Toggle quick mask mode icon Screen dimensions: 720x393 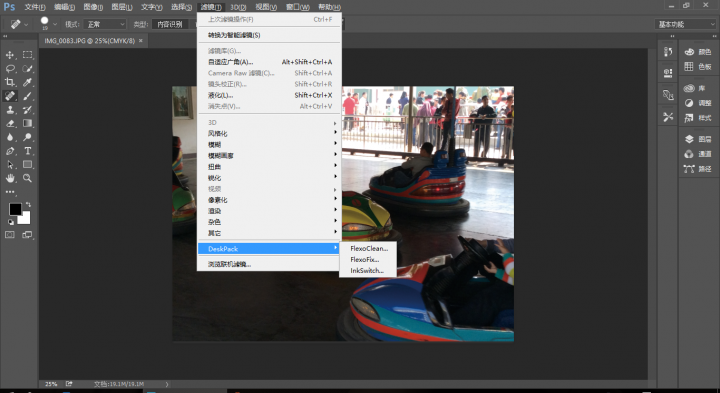click(x=10, y=235)
